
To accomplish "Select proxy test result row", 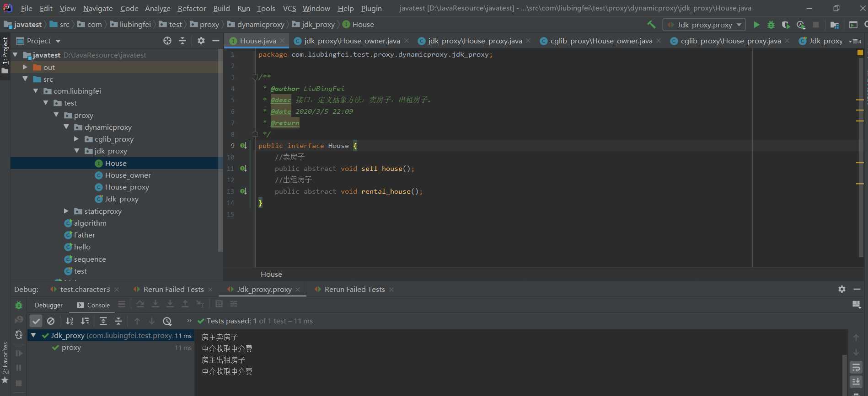I will [111, 348].
